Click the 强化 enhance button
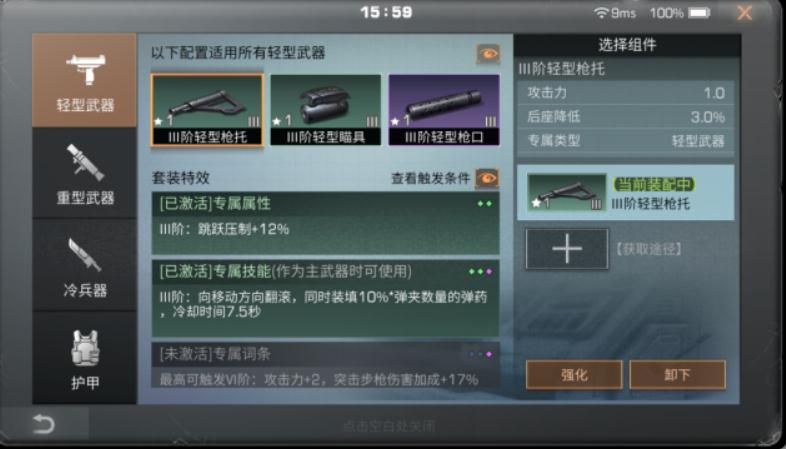This screenshot has height=449, width=786. [x=574, y=374]
